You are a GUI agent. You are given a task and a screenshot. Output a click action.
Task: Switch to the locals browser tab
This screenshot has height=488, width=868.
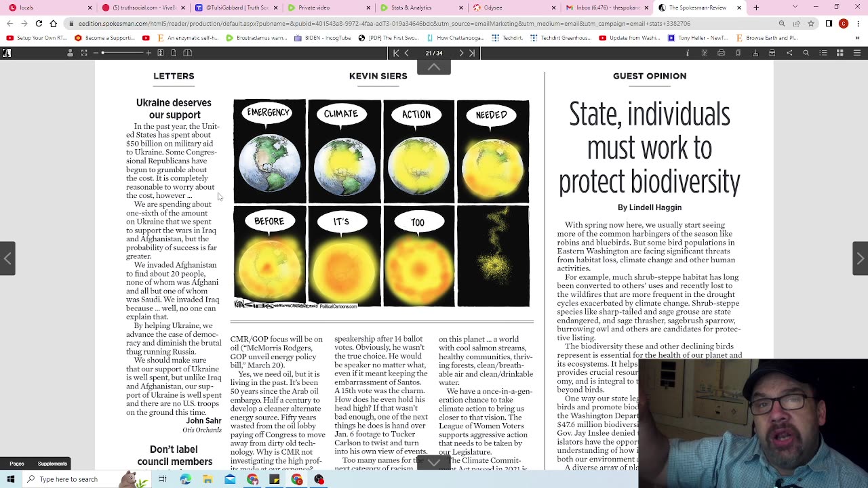[x=47, y=7]
